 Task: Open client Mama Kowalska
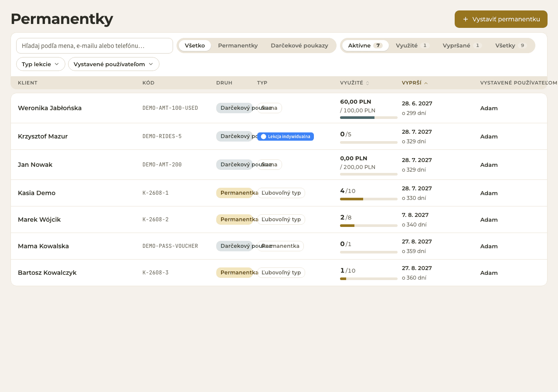click(x=43, y=246)
